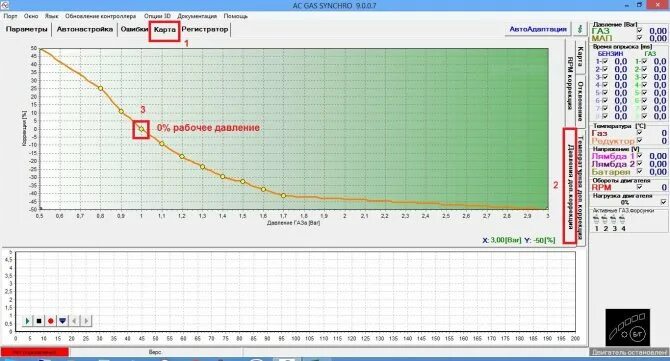Click the dark blue down-triangle recorder button

click(63, 321)
